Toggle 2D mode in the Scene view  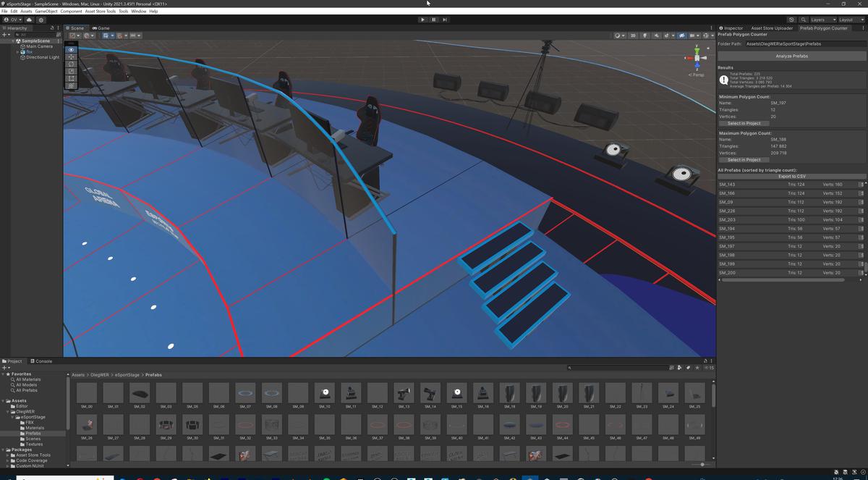633,35
